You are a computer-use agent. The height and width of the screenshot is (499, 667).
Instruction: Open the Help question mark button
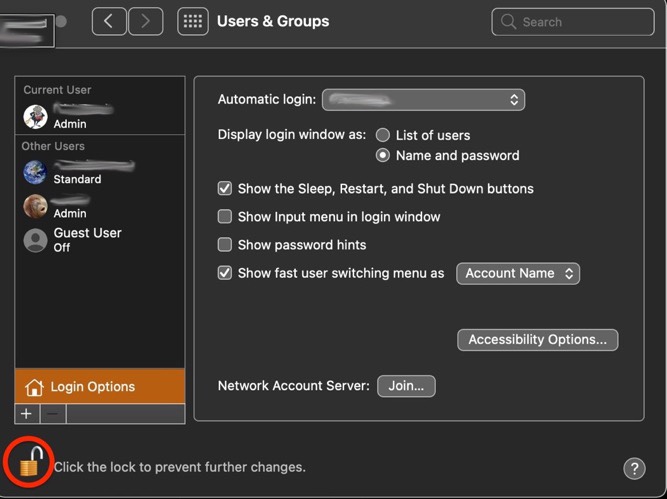pos(634,468)
